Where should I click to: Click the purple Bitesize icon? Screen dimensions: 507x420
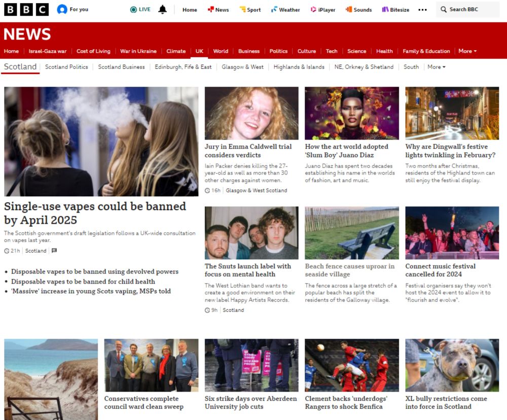[385, 9]
